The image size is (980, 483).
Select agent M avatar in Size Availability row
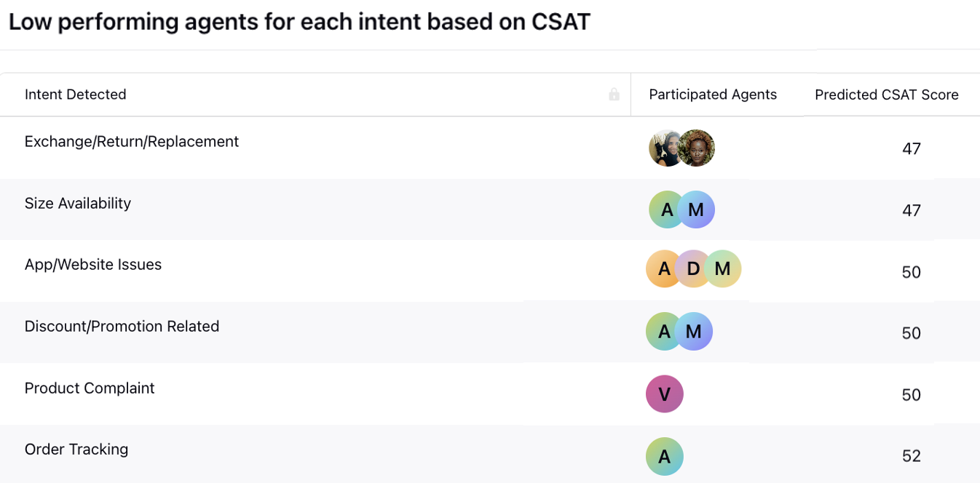698,209
